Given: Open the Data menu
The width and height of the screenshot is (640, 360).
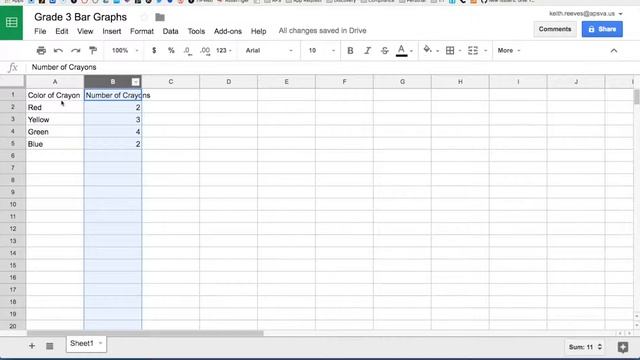Looking at the screenshot, I should 170,31.
